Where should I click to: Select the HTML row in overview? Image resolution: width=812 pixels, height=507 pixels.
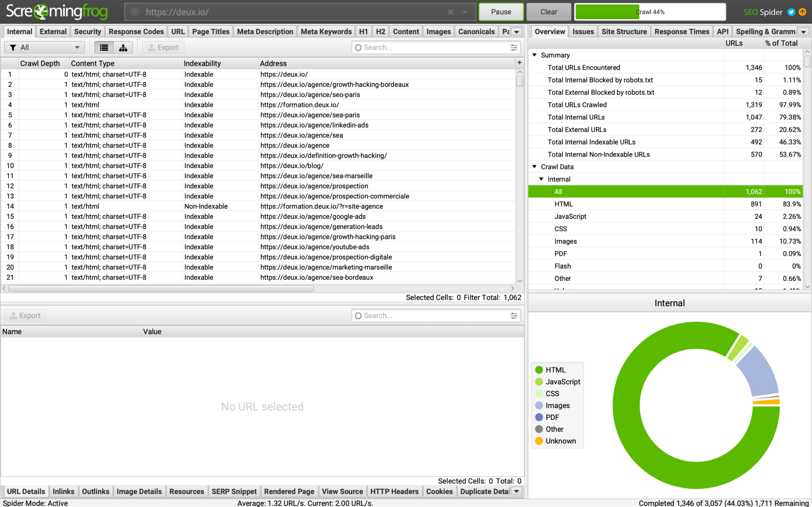pyautogui.click(x=666, y=204)
